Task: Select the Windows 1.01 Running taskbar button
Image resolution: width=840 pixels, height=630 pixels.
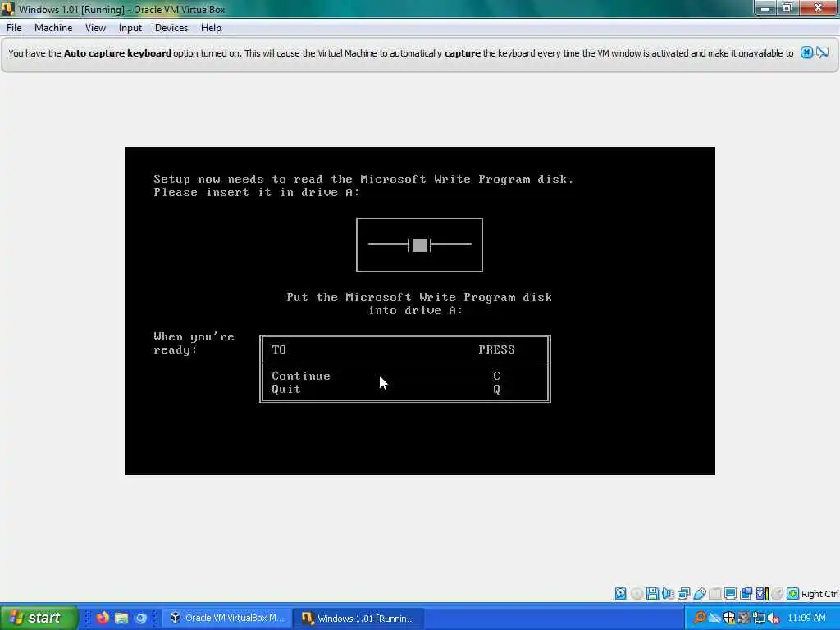Action: (361, 618)
